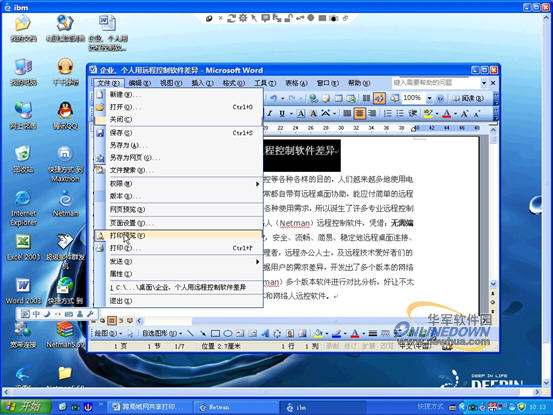Open Tables and Borders toolbar icon
Screen dimensions: 553x415
[x=326, y=98]
